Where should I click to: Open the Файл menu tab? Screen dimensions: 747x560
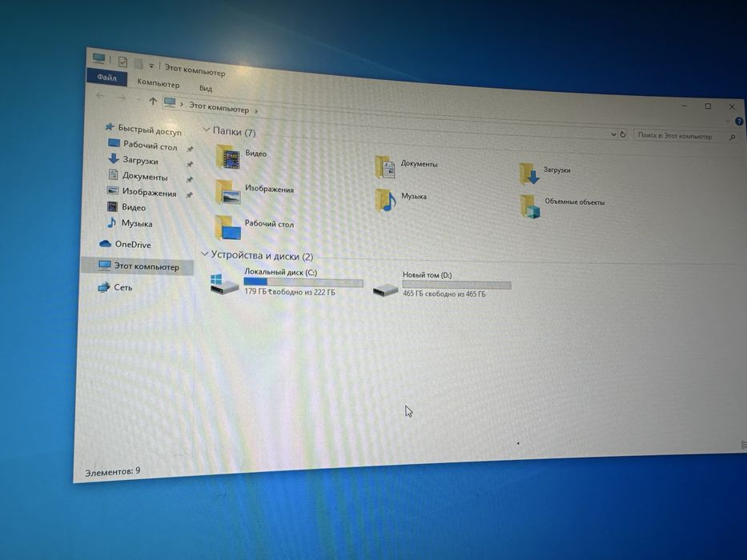pos(106,77)
